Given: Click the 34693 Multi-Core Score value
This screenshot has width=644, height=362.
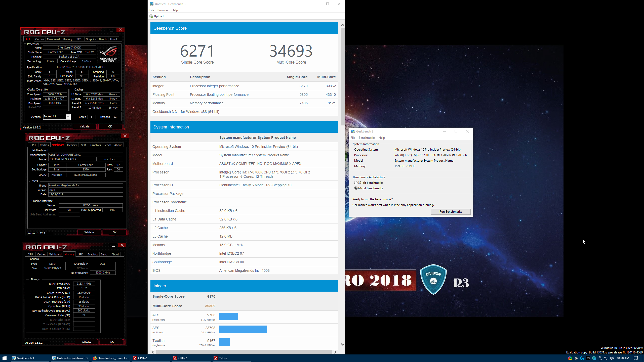Looking at the screenshot, I should coord(291,51).
